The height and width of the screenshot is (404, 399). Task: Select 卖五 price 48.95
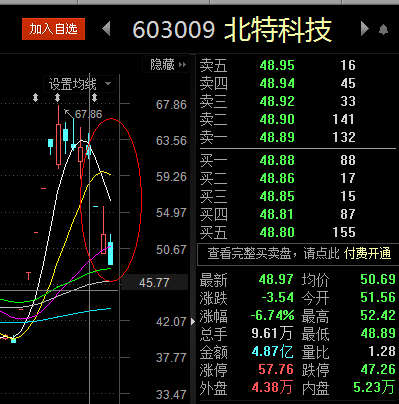(x=277, y=65)
